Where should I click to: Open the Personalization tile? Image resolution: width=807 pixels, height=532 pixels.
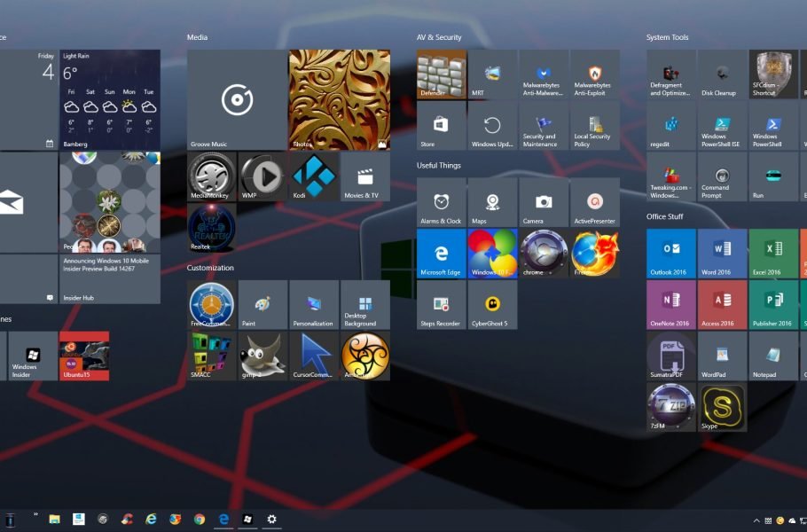314,305
